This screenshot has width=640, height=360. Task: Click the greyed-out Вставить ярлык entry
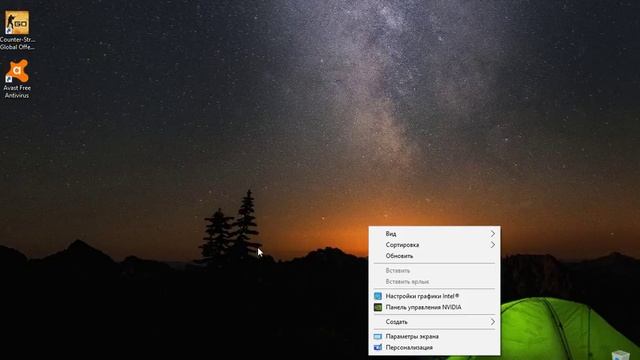pos(434,282)
